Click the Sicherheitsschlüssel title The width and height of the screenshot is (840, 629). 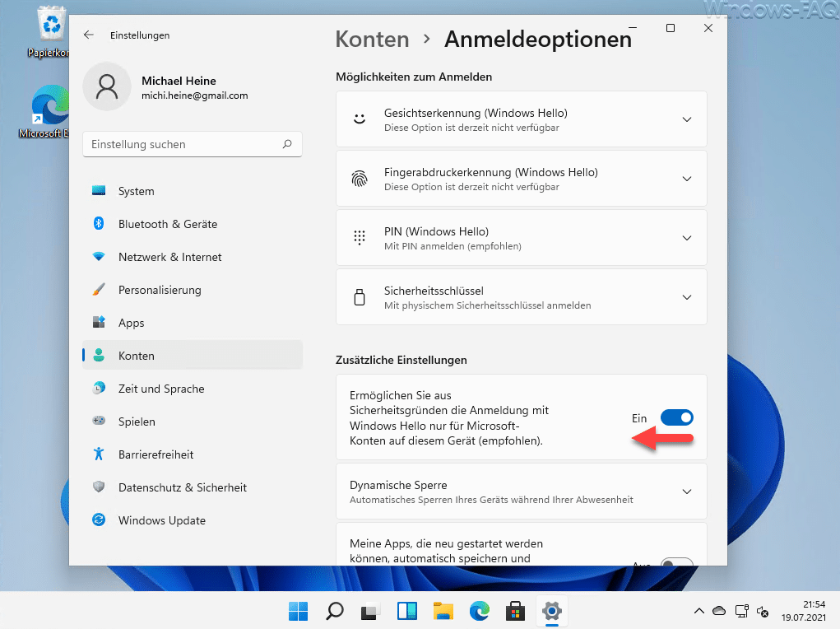point(434,291)
